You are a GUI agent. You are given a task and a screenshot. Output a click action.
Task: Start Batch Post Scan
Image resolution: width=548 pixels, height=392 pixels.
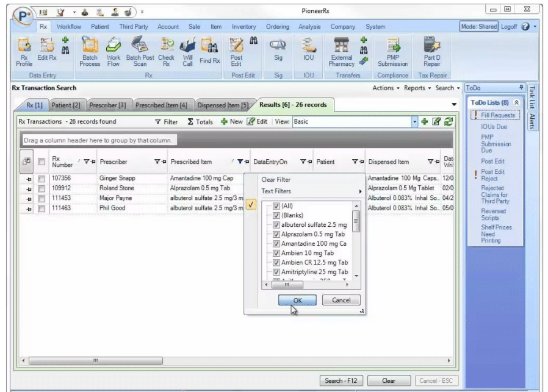coord(140,51)
